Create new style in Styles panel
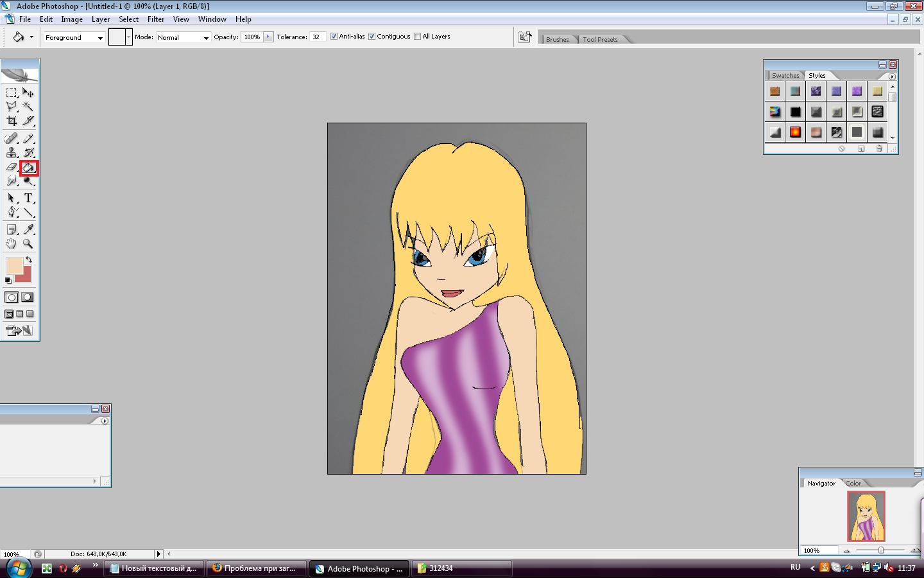 click(x=860, y=148)
